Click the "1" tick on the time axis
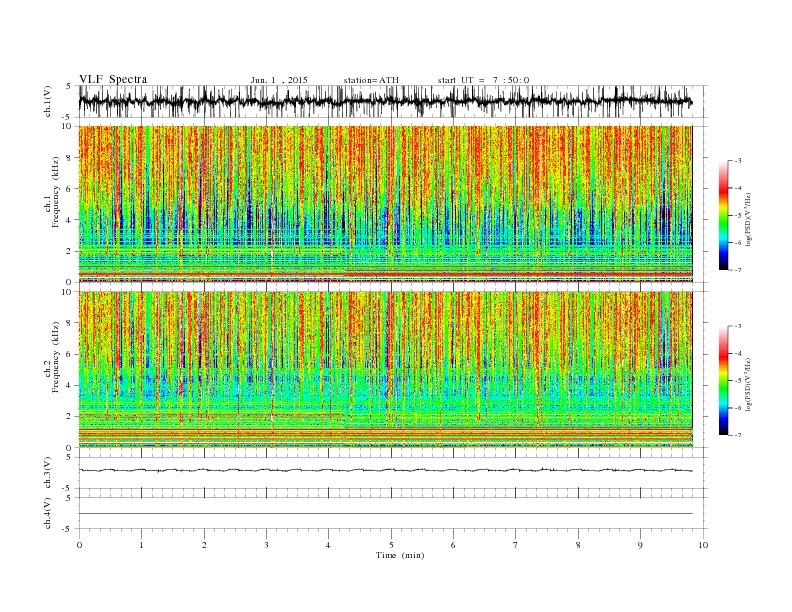Image resolution: width=792 pixels, height=612 pixels. coord(141,545)
